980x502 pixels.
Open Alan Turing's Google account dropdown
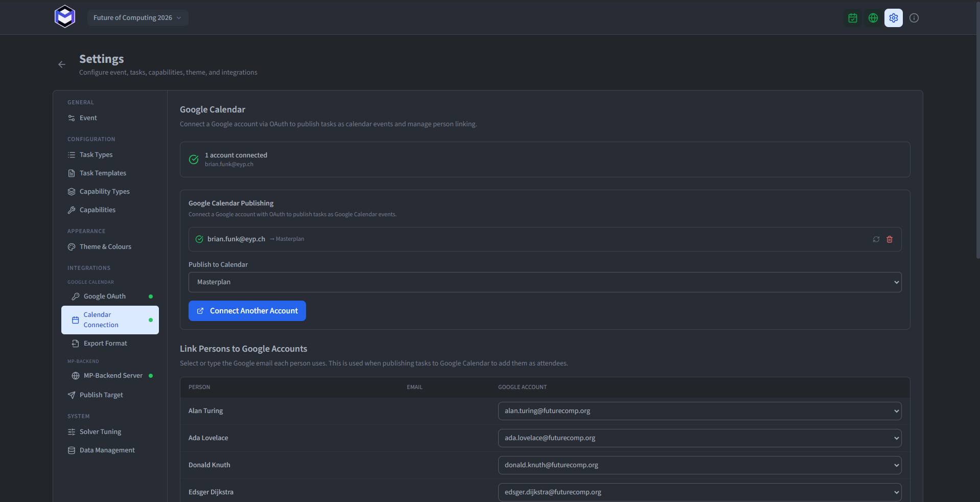click(x=699, y=411)
